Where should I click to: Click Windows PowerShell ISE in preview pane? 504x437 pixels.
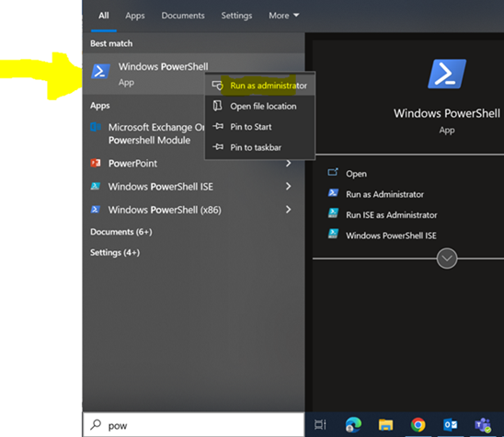pos(391,236)
